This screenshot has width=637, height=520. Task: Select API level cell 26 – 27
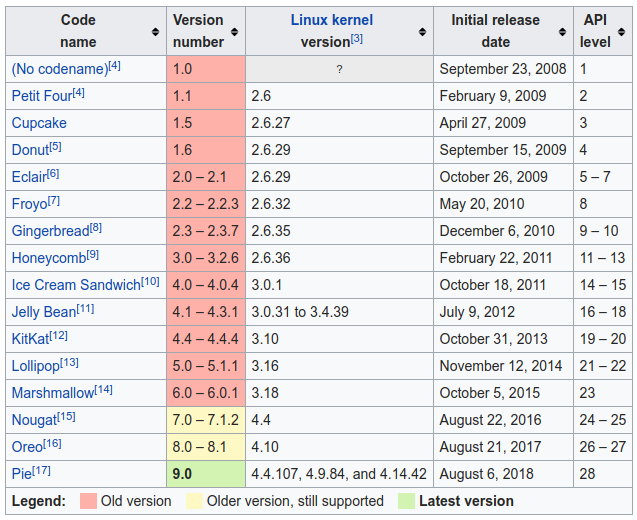click(x=603, y=447)
